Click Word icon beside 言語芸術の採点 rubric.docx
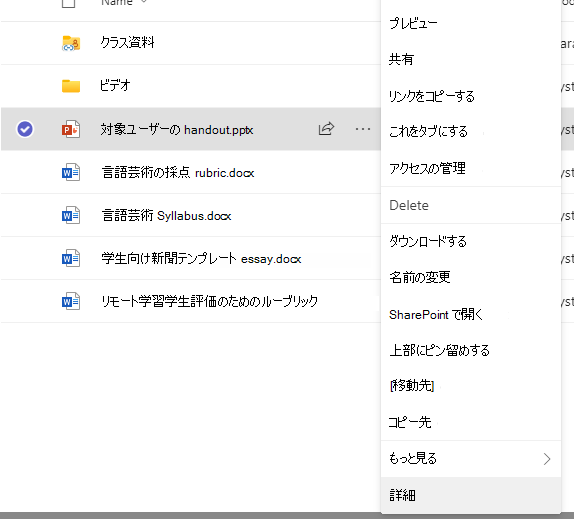Image resolution: width=574 pixels, height=519 pixels. coord(71,172)
